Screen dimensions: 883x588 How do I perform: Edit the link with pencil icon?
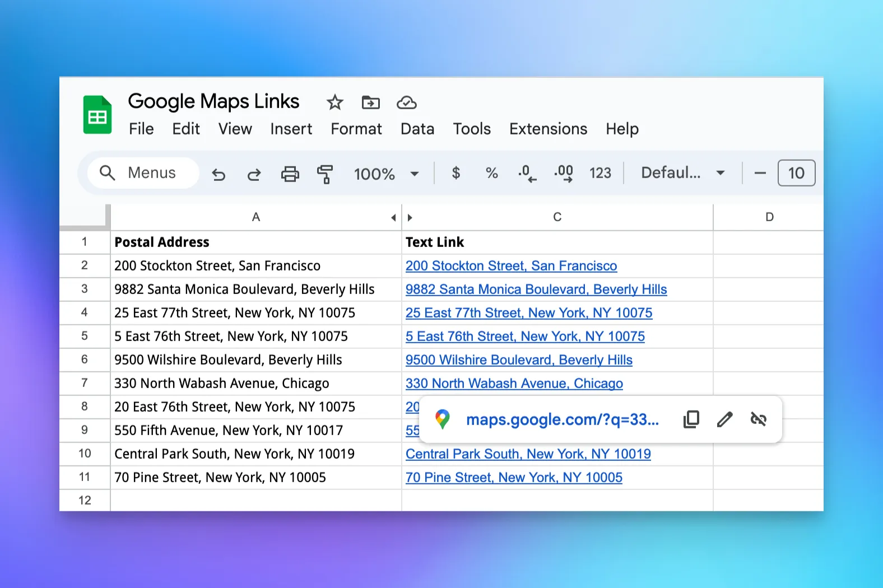click(725, 419)
